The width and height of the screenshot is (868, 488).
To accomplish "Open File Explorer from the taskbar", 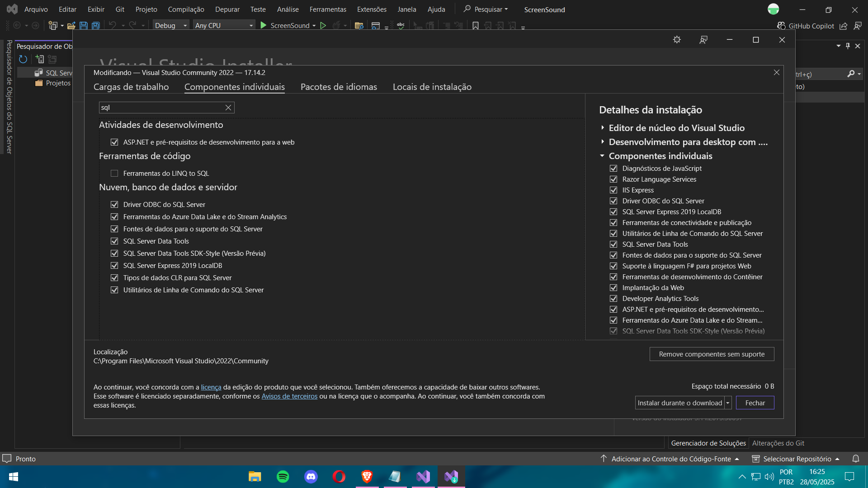I will click(255, 477).
